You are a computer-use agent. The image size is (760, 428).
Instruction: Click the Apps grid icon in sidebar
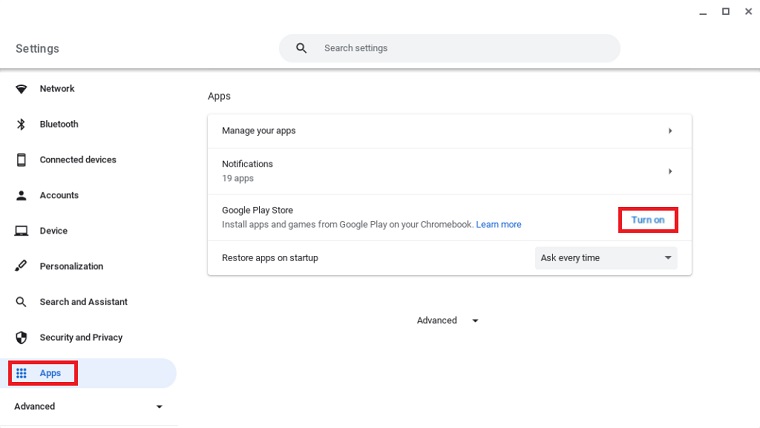[x=21, y=373]
